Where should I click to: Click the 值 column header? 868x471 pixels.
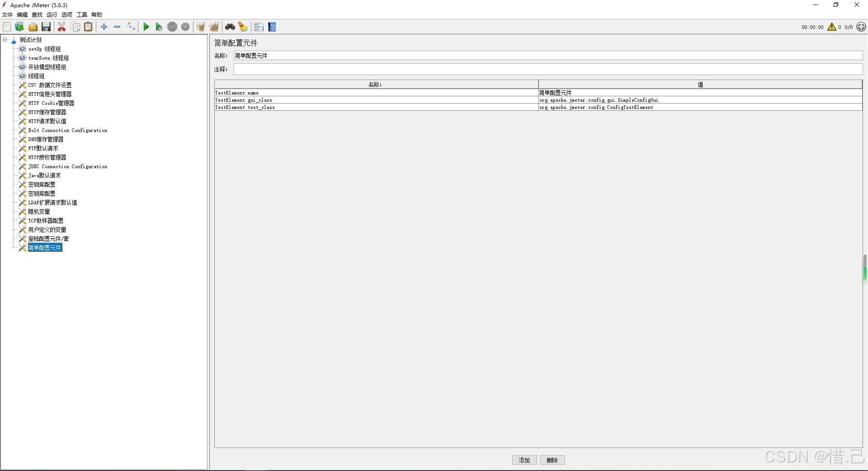700,85
